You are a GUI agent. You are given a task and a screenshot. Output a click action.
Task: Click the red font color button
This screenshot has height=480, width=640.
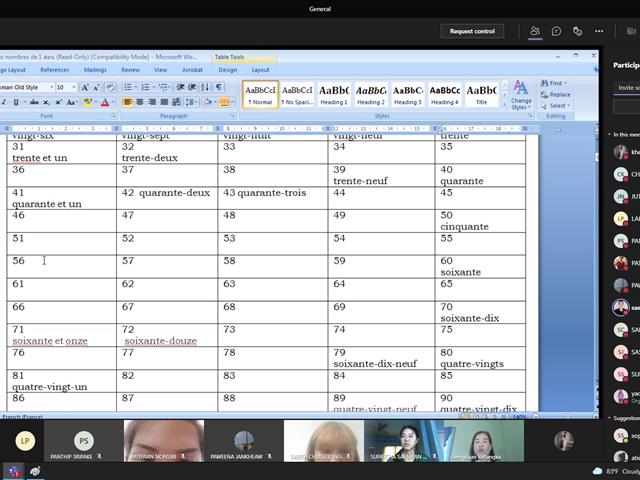105,102
